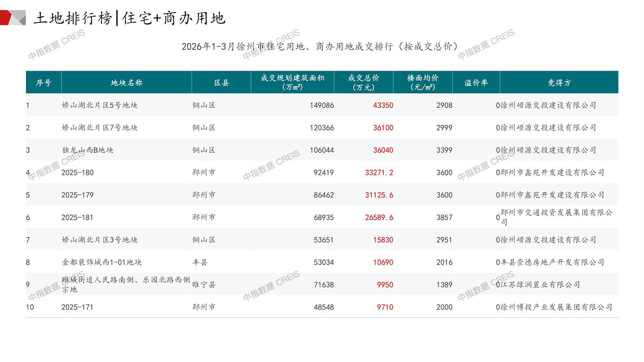The width and height of the screenshot is (644, 362).
Task: Click the 序号 column header
Action: pos(43,83)
